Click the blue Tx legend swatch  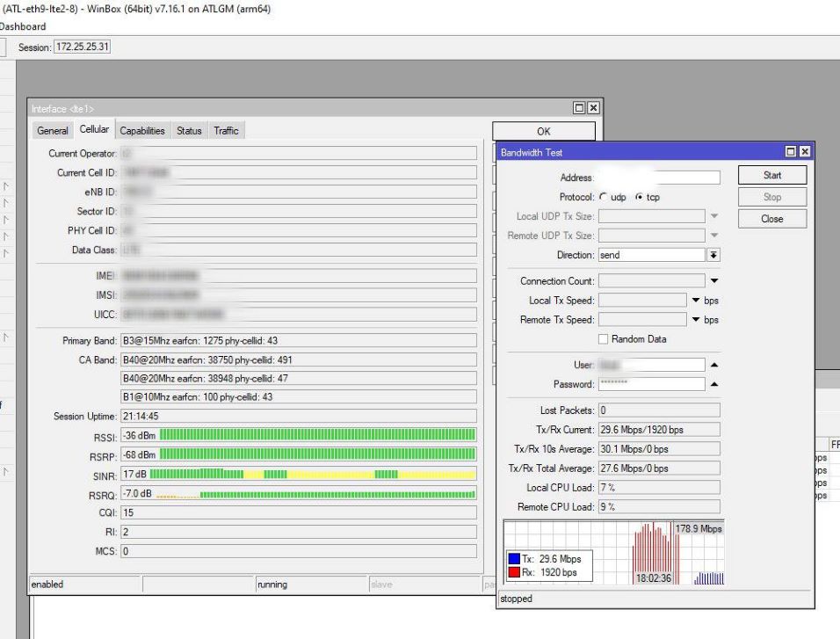click(x=514, y=559)
